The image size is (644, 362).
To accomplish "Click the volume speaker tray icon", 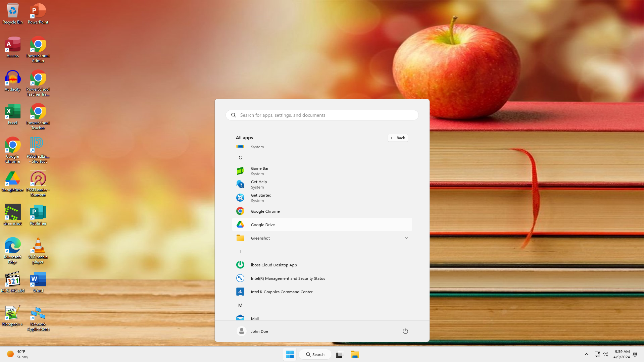I will (605, 354).
